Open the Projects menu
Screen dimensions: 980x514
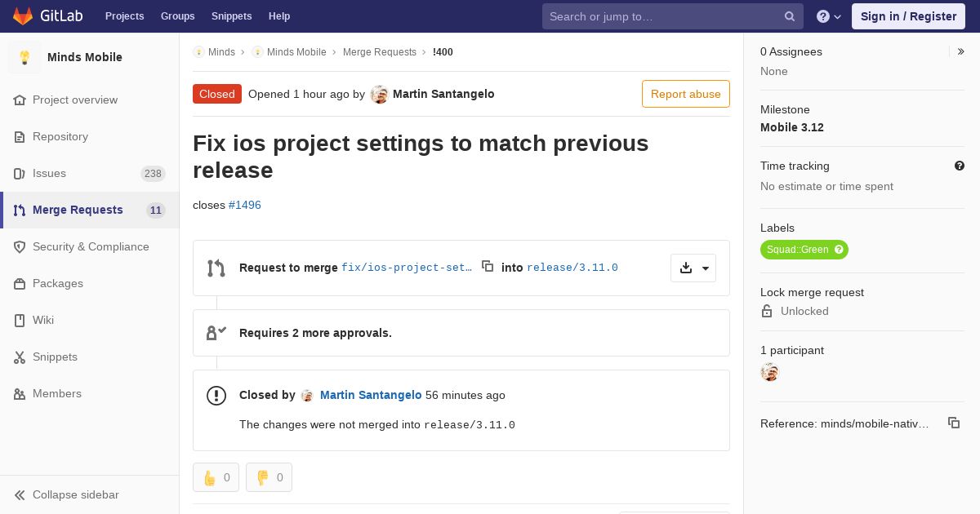click(124, 16)
